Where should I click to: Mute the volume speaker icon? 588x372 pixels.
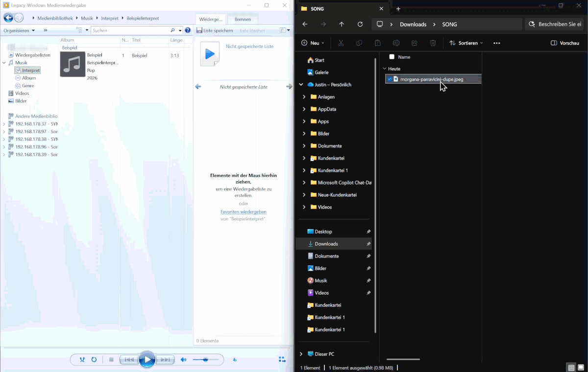click(184, 360)
